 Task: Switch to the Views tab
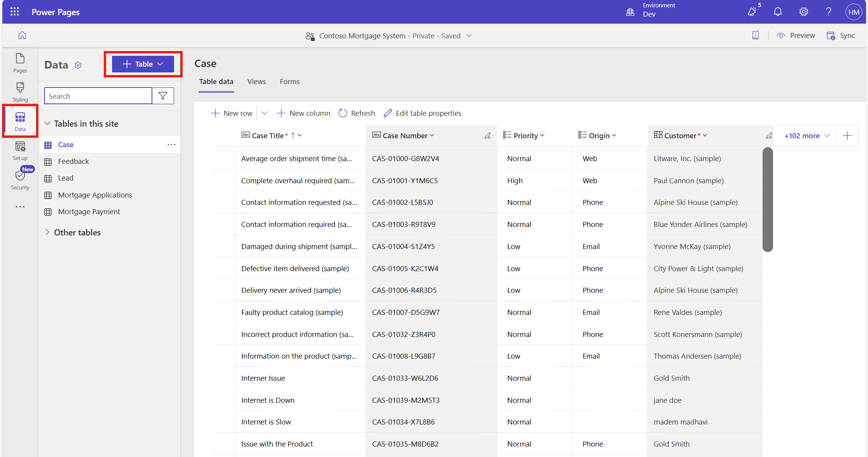click(x=256, y=82)
